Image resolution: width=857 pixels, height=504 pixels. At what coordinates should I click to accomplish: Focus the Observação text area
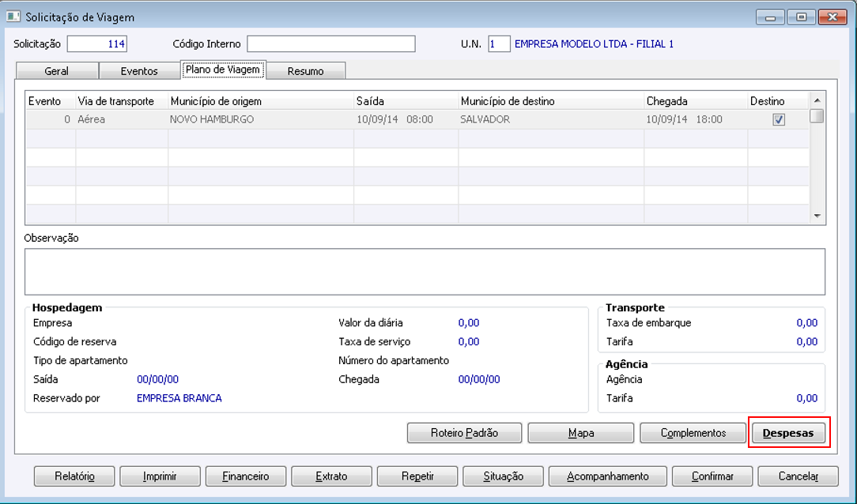click(x=425, y=272)
